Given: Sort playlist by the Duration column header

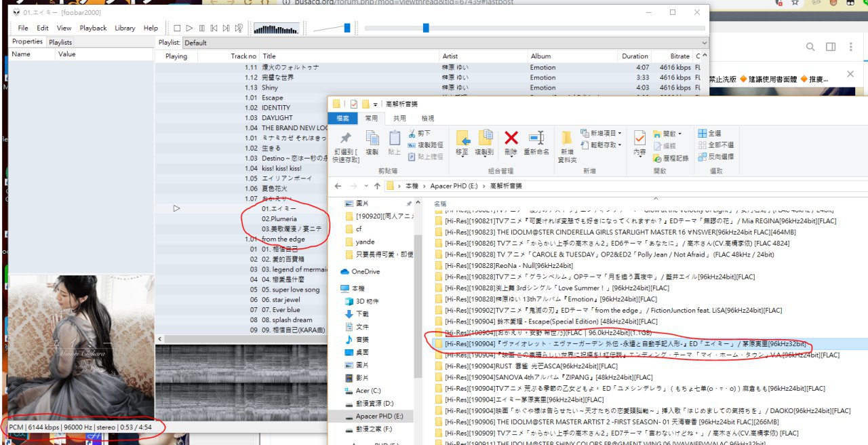Looking at the screenshot, I should 635,56.
